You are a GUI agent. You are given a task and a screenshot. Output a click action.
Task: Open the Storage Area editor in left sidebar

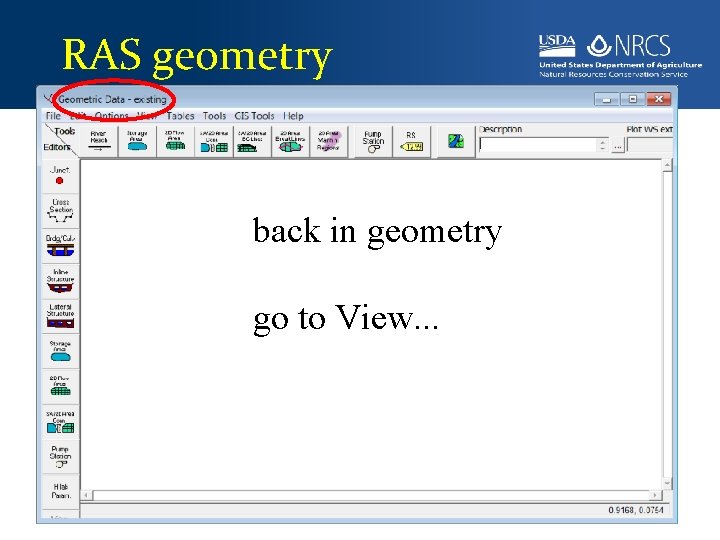point(60,351)
